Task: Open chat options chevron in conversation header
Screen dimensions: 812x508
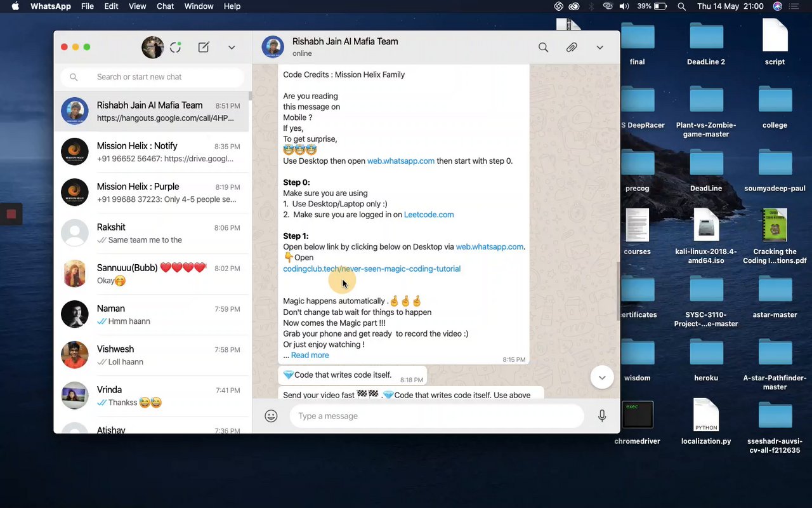Action: (x=599, y=48)
